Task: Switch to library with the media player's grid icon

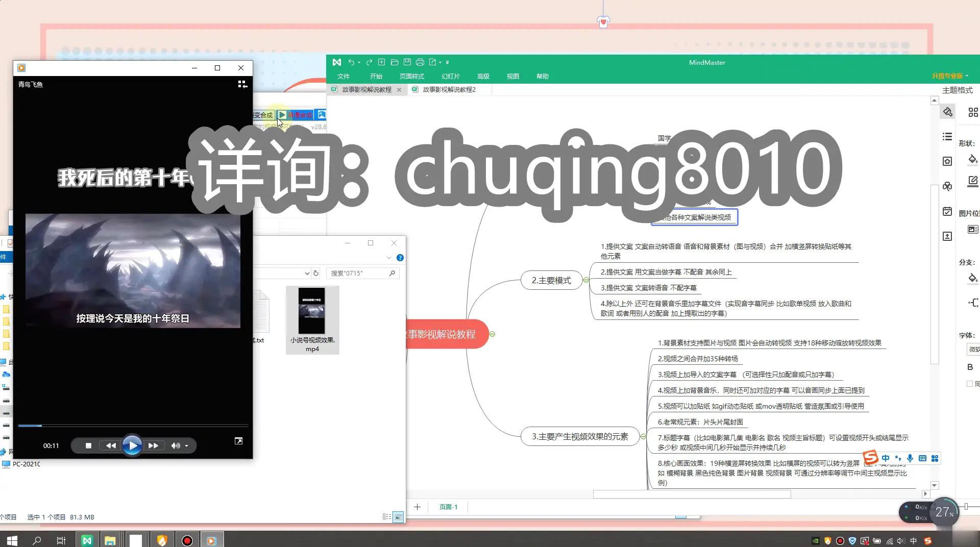Action: pyautogui.click(x=242, y=84)
